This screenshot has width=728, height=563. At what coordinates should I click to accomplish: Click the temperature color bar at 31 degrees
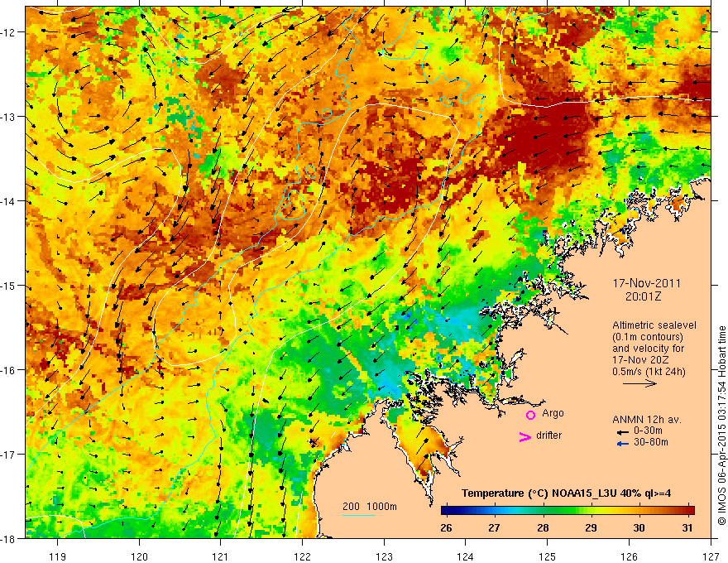[687, 511]
